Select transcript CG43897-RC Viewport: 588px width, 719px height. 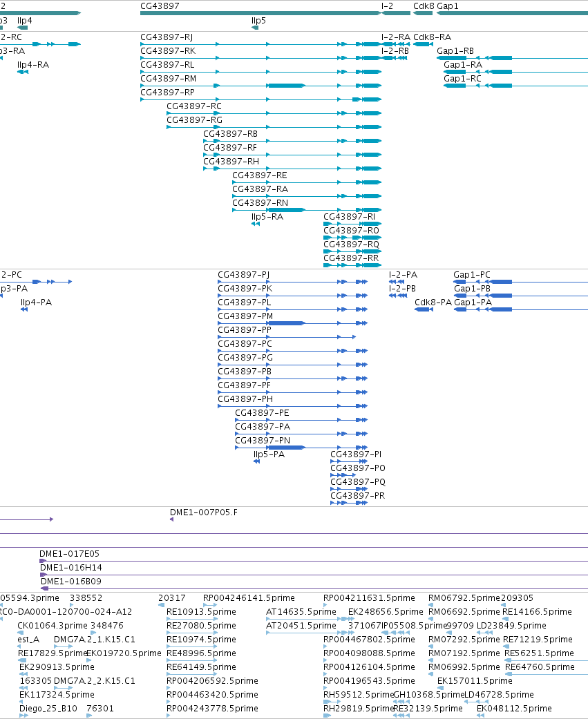(194, 106)
